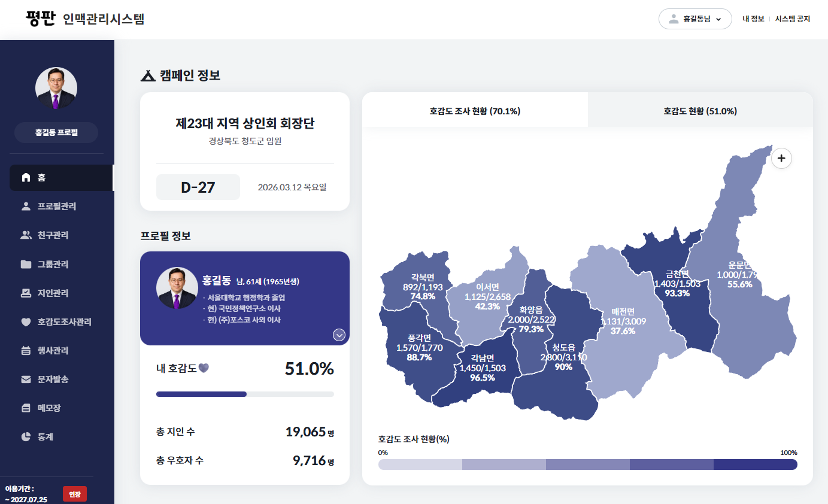
Task: Click the home icon in sidebar
Action: click(26, 178)
